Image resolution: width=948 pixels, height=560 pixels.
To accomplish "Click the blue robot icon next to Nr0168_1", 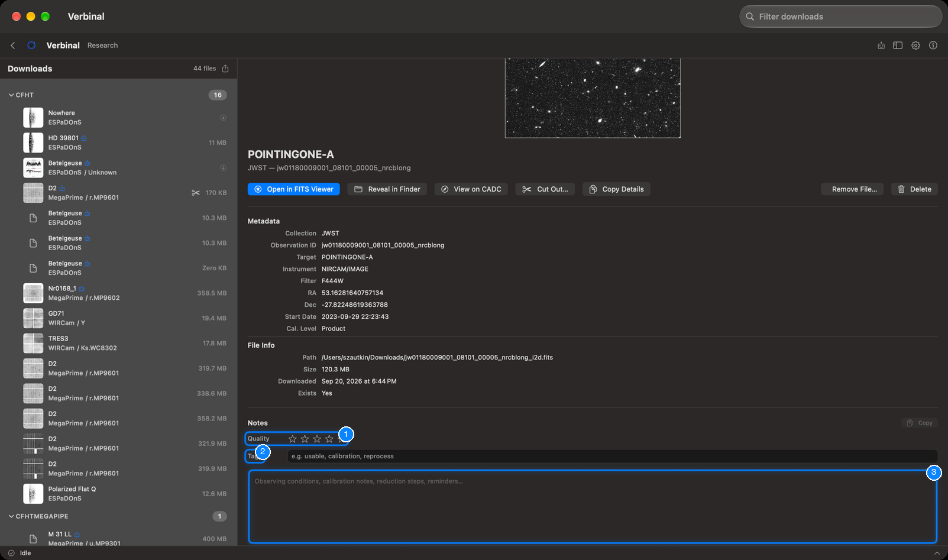I will 82,289.
